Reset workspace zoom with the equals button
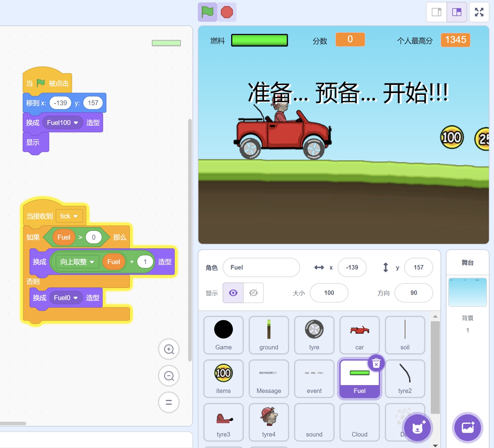The width and height of the screenshot is (494, 448). (169, 402)
